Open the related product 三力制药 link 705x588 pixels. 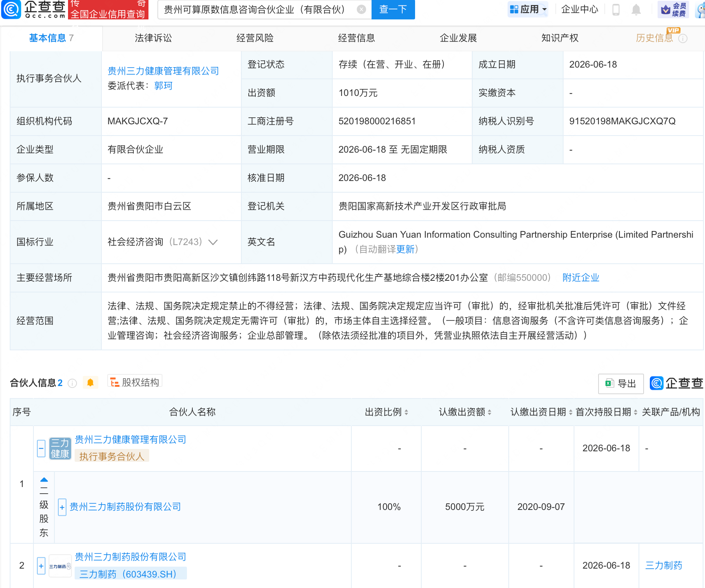(x=663, y=565)
